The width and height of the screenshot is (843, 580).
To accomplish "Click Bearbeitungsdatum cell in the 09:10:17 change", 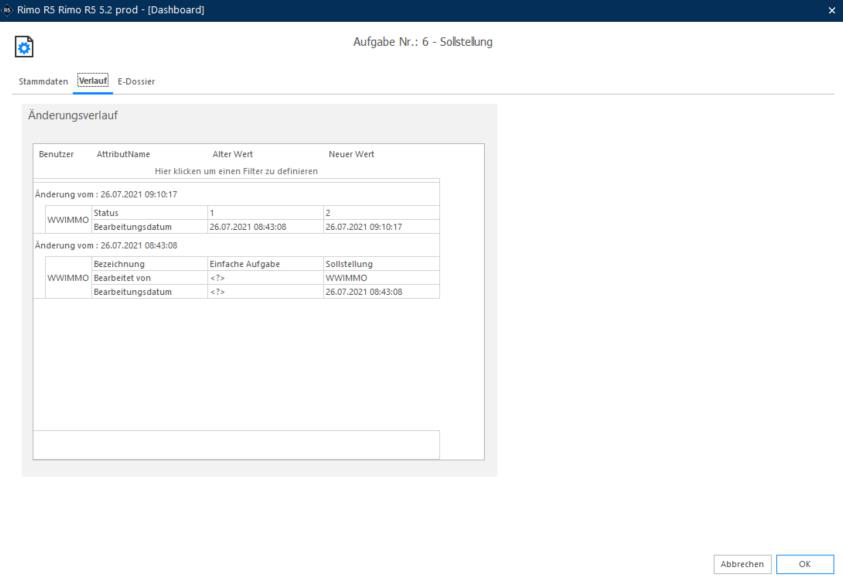I will (149, 227).
